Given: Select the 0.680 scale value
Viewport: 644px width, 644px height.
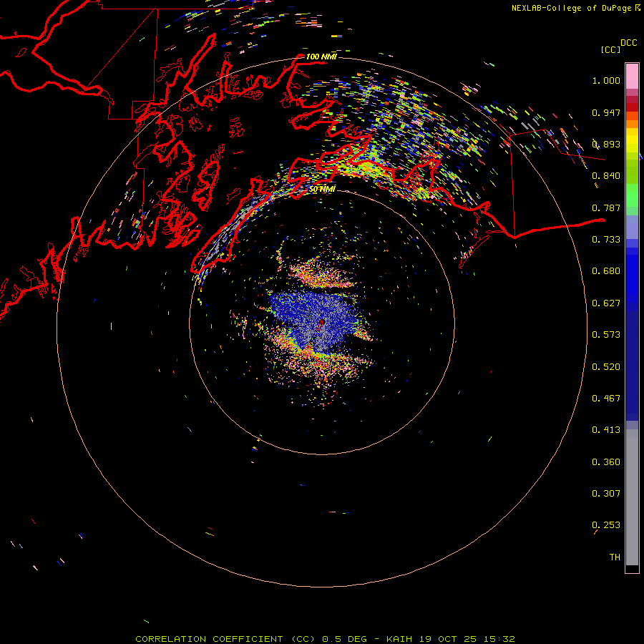Looking at the screenshot, I should click(606, 271).
